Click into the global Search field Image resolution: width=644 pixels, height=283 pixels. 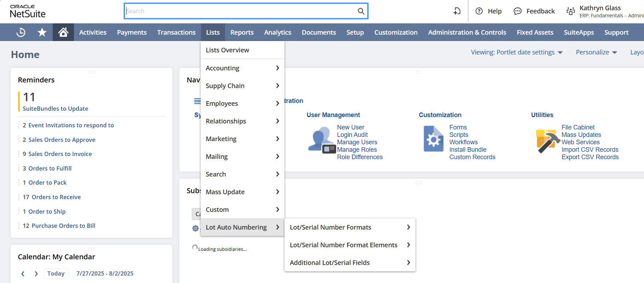pos(241,11)
